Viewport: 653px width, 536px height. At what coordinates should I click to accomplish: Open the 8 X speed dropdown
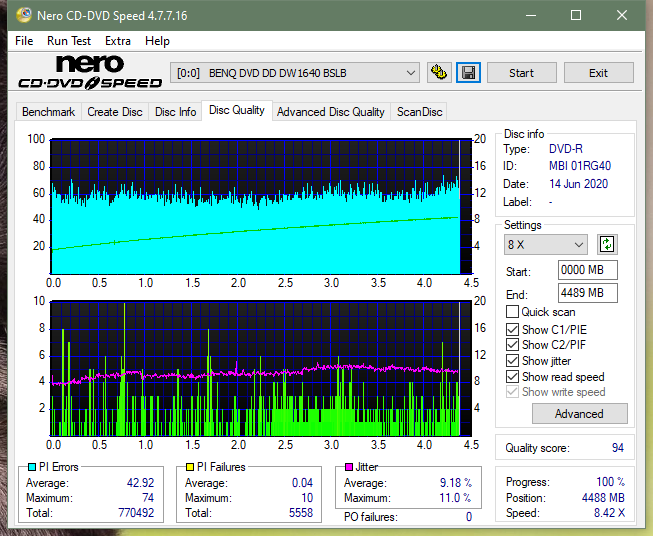(546, 244)
